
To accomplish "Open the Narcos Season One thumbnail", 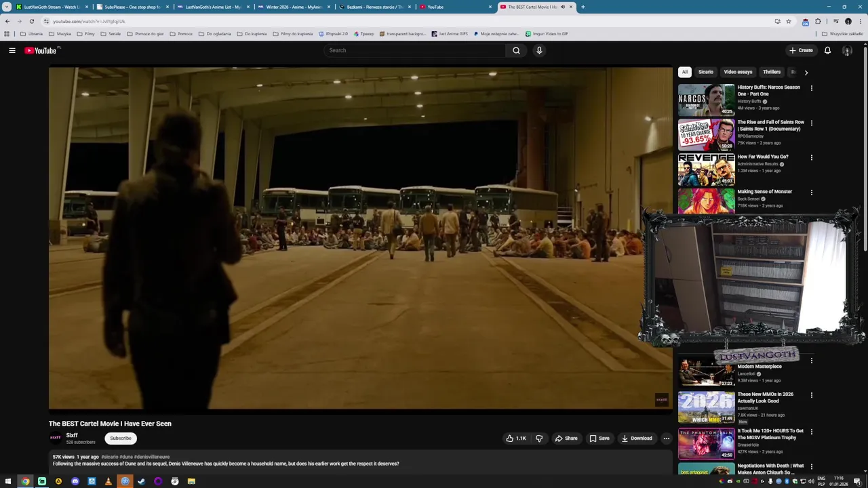I will (x=706, y=100).
